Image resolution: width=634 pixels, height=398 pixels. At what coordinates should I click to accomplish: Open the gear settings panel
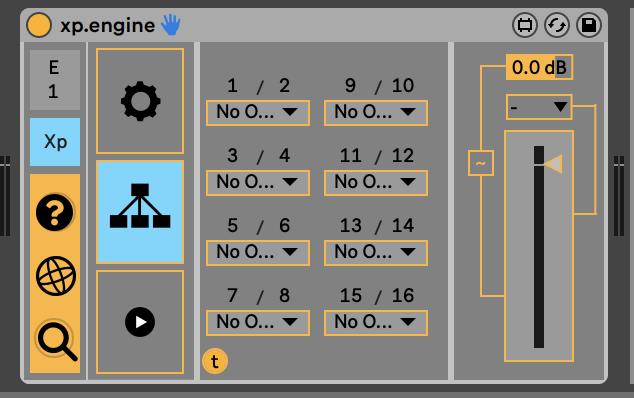(x=140, y=101)
